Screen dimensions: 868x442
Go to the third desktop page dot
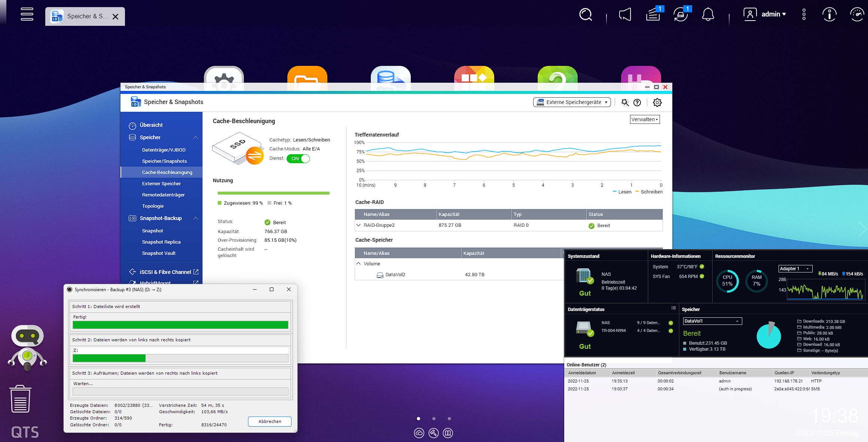point(449,418)
